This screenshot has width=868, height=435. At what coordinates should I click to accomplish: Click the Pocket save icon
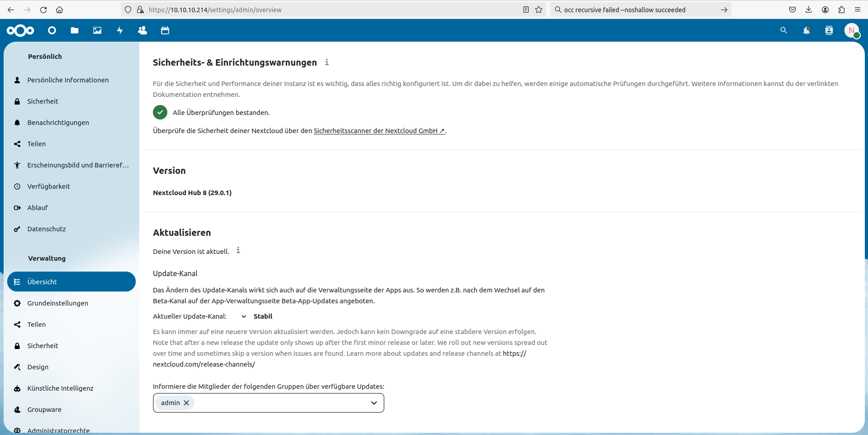pyautogui.click(x=792, y=10)
